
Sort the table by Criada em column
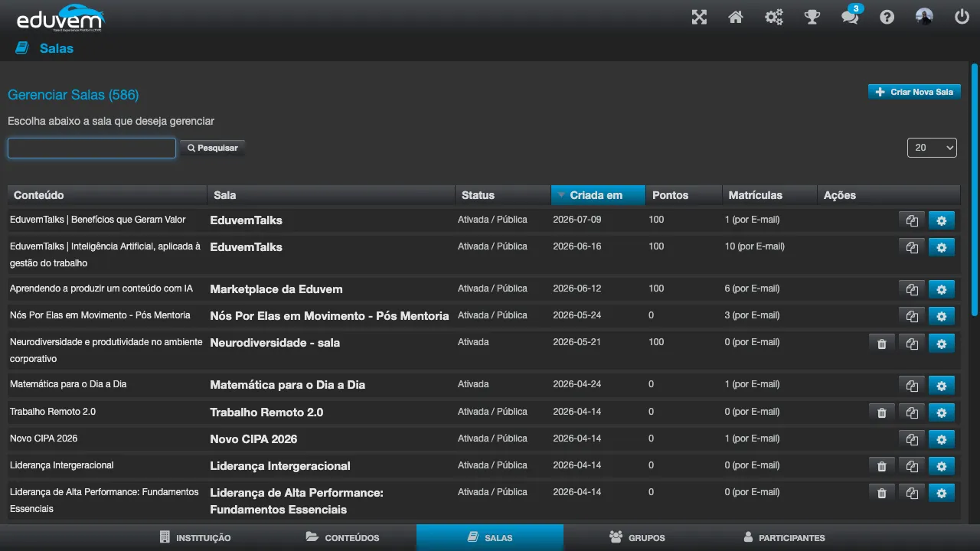[598, 195]
